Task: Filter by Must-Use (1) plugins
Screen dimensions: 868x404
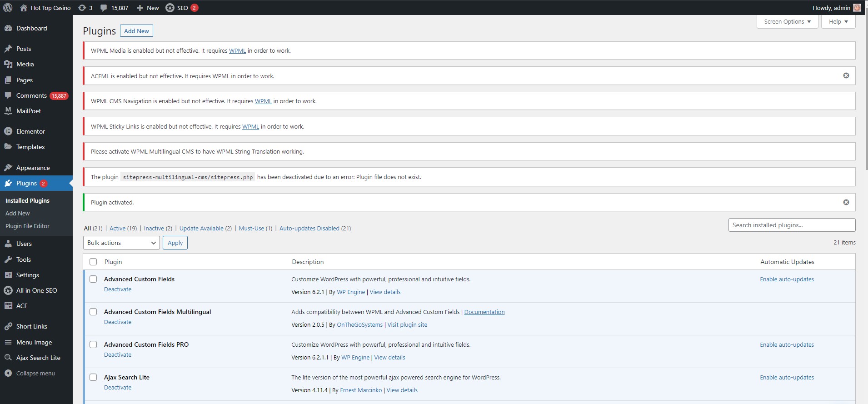Action: pyautogui.click(x=255, y=228)
